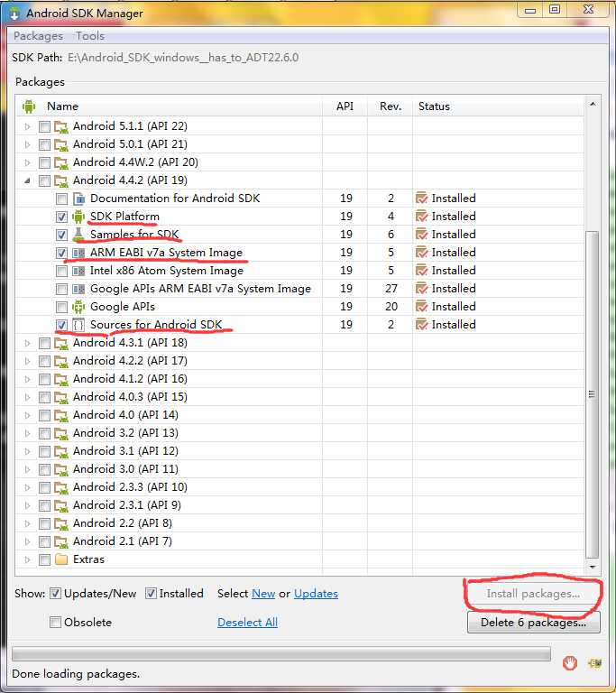The width and height of the screenshot is (616, 693).
Task: Sort by the Rev. column header
Action: coord(391,106)
